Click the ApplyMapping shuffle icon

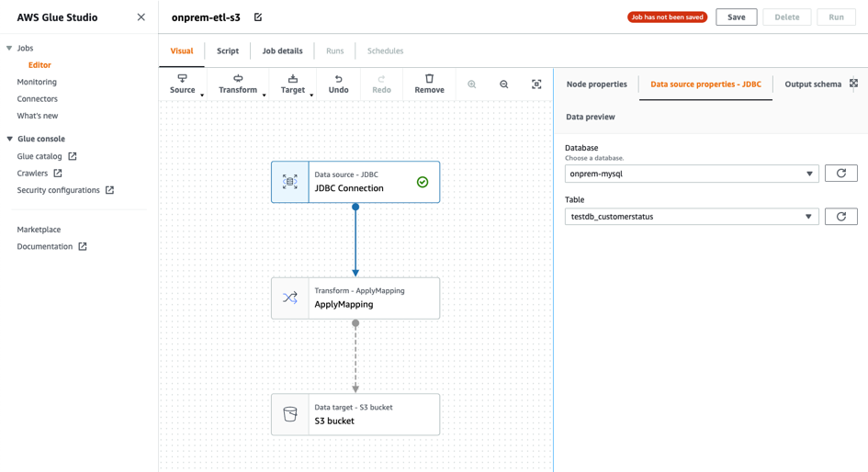(x=290, y=298)
